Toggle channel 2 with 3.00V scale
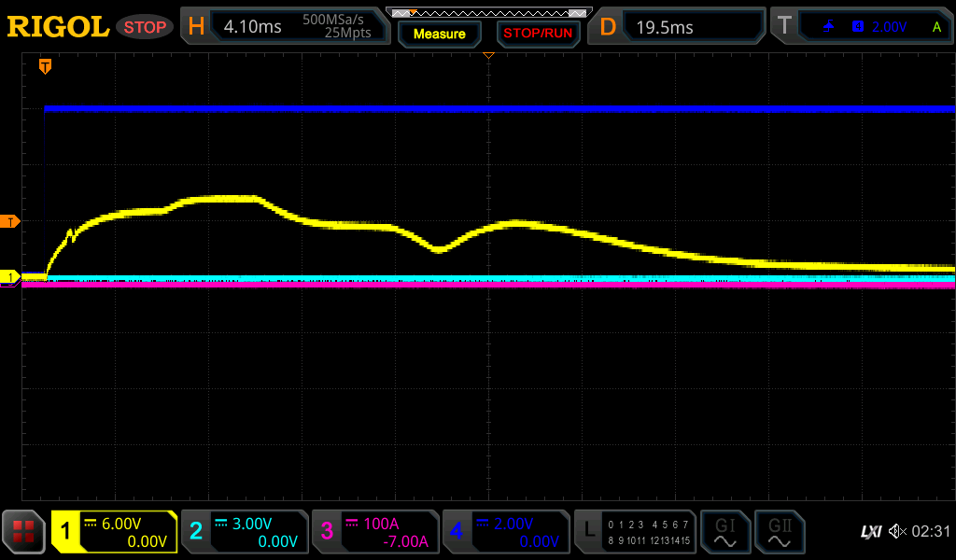 point(244,532)
